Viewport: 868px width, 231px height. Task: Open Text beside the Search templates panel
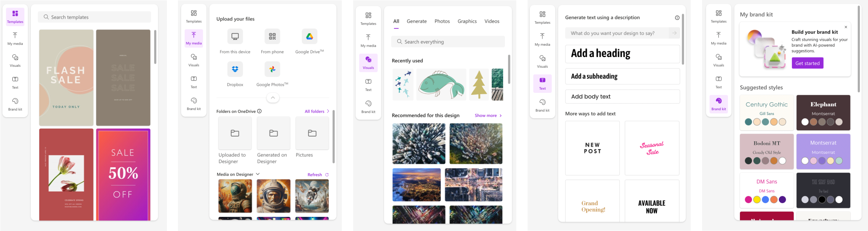(15, 82)
